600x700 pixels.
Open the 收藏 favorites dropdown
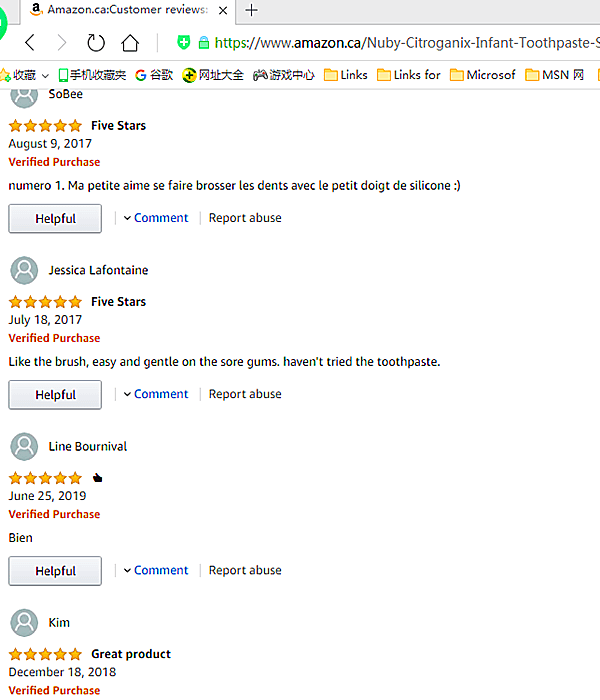tap(24, 75)
